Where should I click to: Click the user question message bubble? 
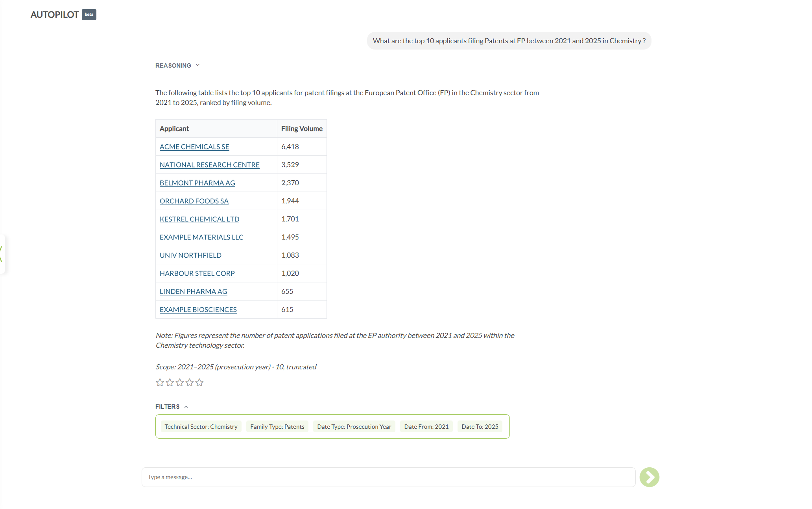point(509,41)
